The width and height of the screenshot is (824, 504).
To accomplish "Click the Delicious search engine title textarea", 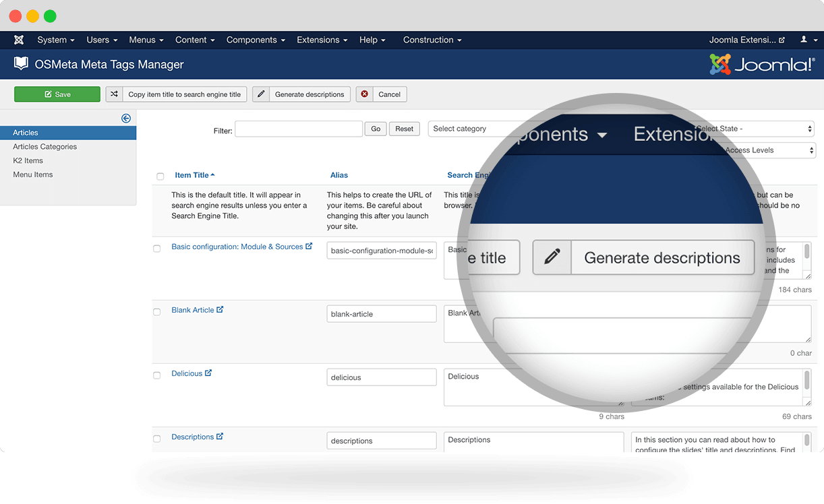I will pyautogui.click(x=534, y=387).
